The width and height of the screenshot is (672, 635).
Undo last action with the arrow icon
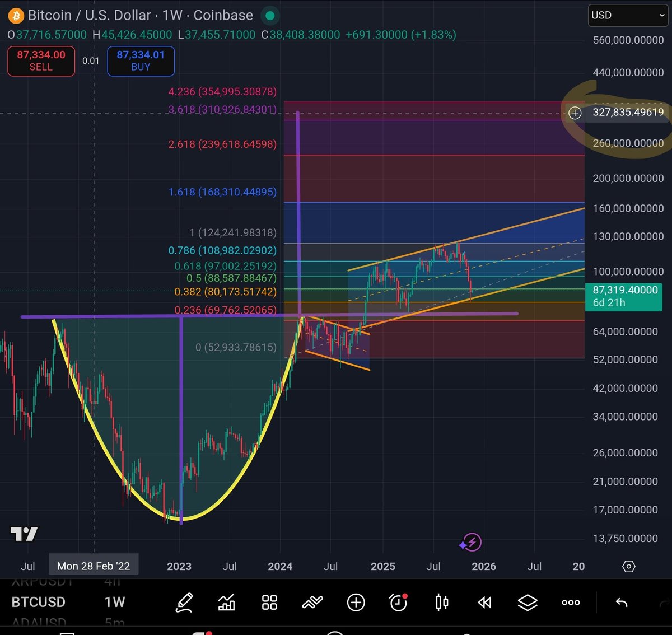[x=622, y=603]
